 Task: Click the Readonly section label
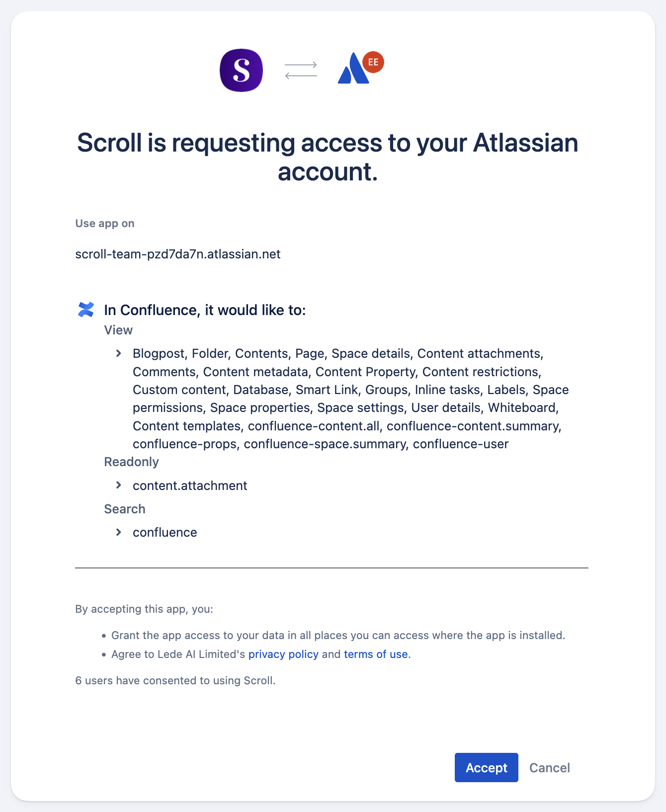click(x=131, y=462)
